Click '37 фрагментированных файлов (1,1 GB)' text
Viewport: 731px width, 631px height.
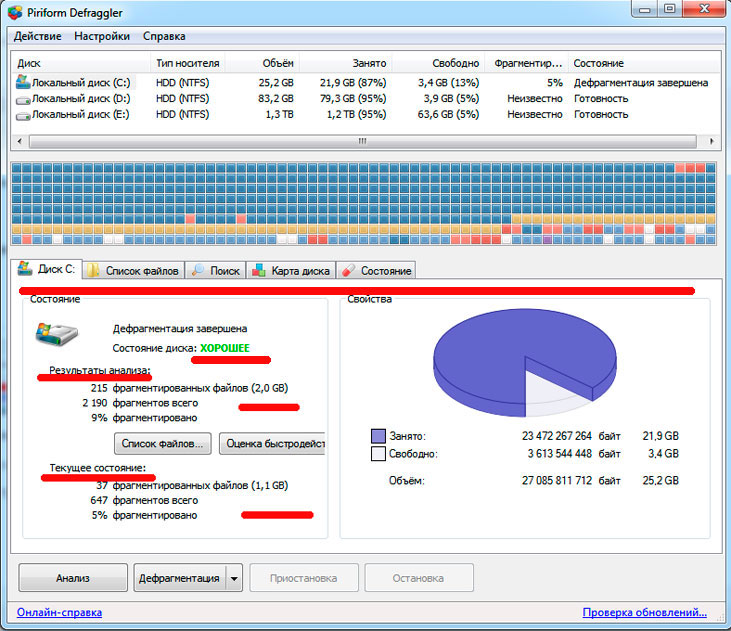pos(192,485)
